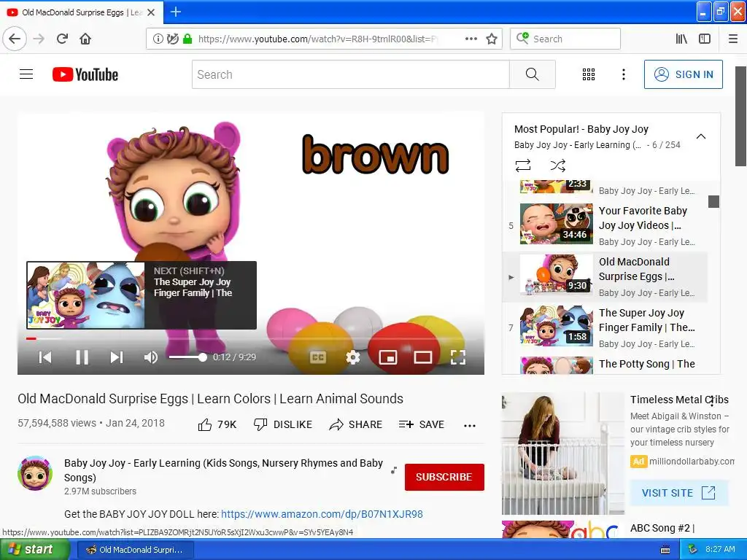Open more actions ellipsis beside SAVE
Image resolution: width=747 pixels, height=560 pixels.
[470, 425]
